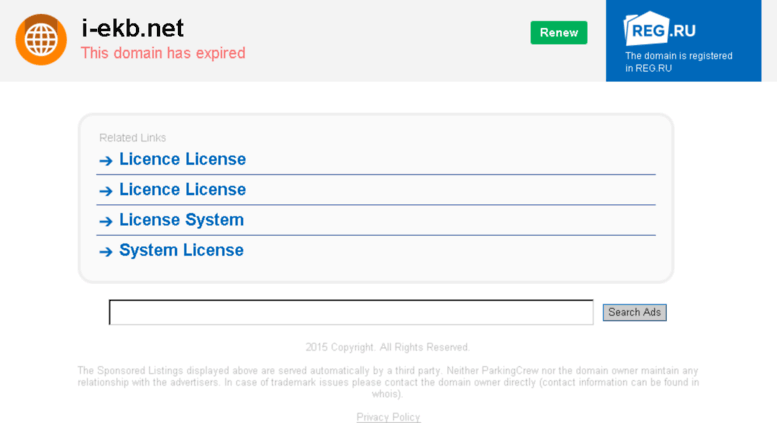The height and width of the screenshot is (423, 777).
Task: Click arrow icon beside License System
Action: tap(106, 221)
